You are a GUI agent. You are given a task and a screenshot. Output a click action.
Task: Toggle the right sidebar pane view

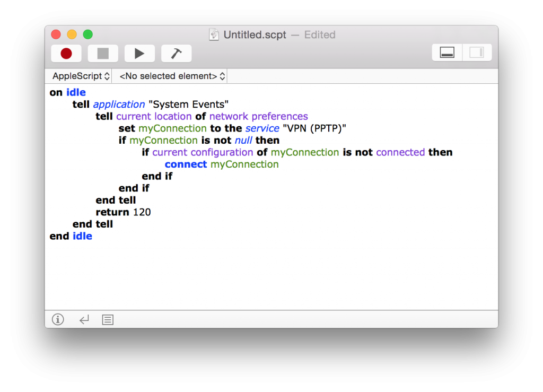tap(477, 53)
